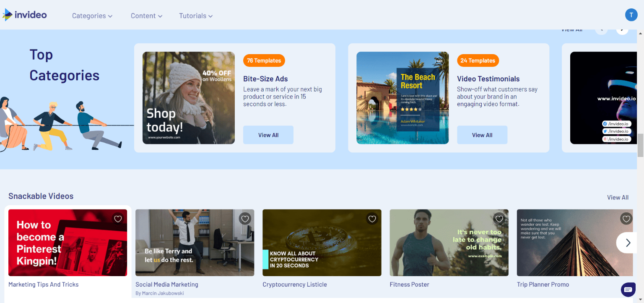The width and height of the screenshot is (644, 303).
Task: Expand the Content dropdown menu
Action: coord(146,16)
